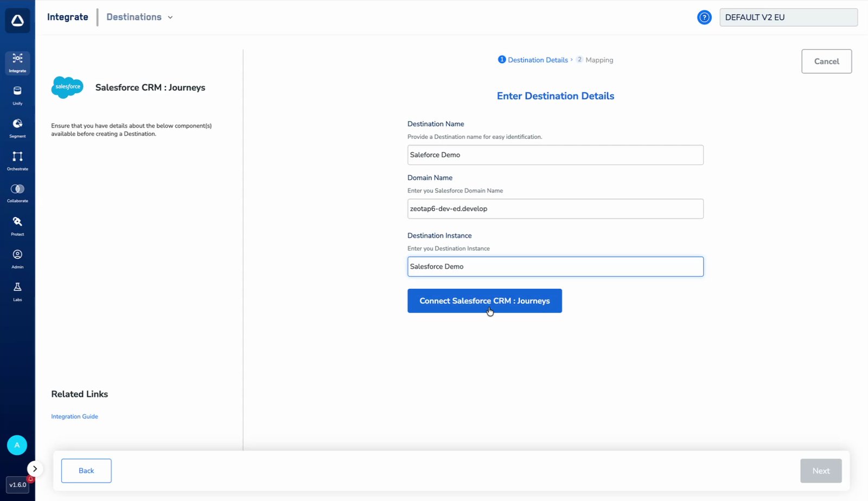Click the 'Destination Name' field label
This screenshot has height=501, width=868.
(436, 124)
